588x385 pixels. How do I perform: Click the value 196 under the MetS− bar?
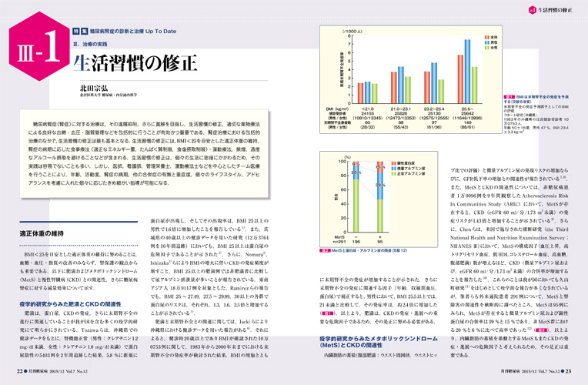tap(356, 242)
